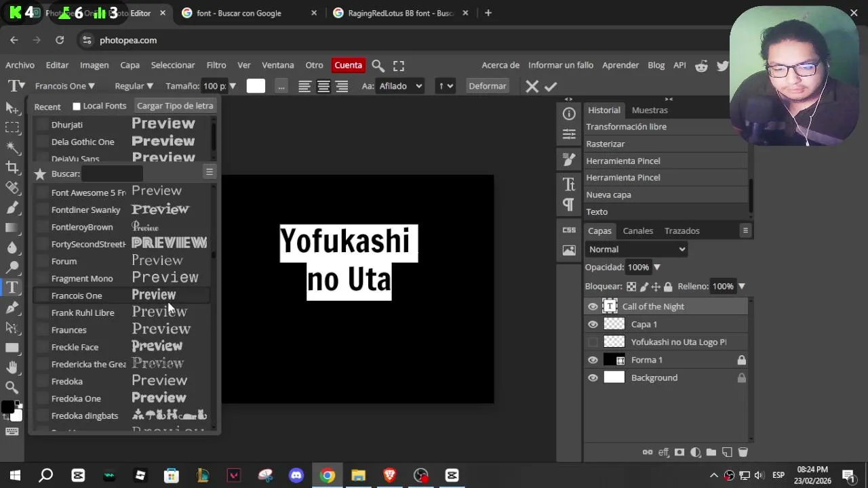The width and height of the screenshot is (868, 488).
Task: Select the Spot Healing tool
Action: click(12, 187)
